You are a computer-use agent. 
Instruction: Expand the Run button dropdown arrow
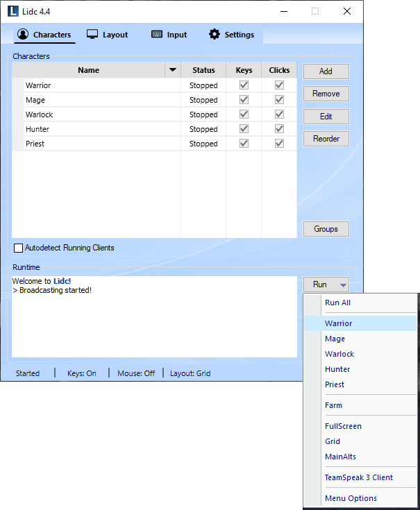[x=343, y=284]
